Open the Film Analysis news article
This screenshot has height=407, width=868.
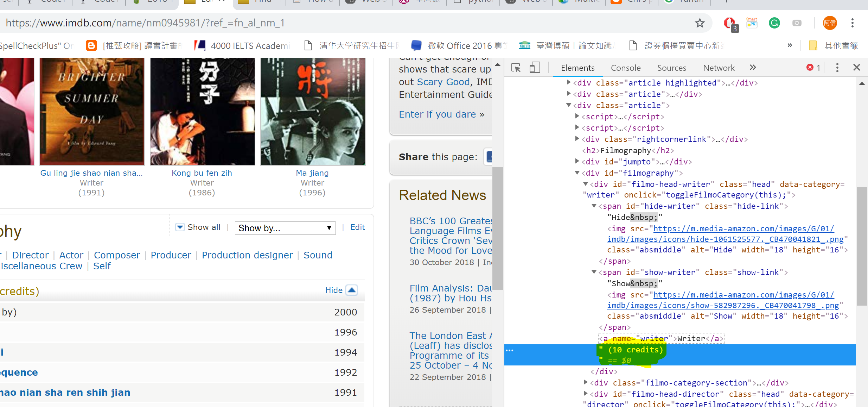pos(451,293)
